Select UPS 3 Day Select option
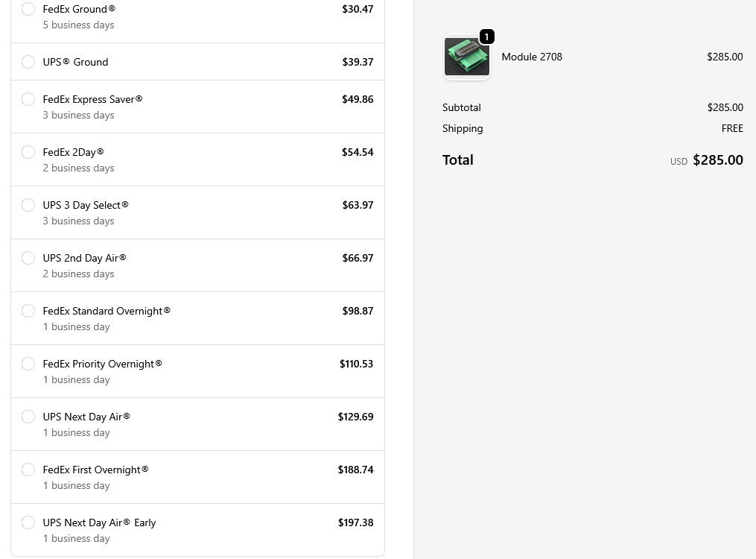756x559 pixels. click(28, 205)
